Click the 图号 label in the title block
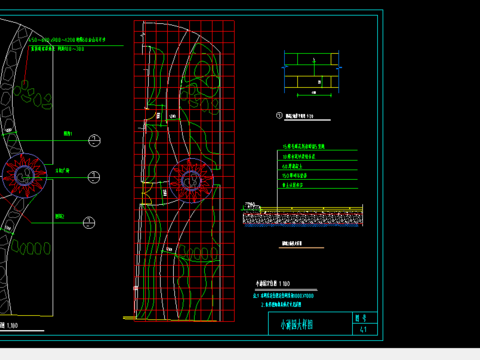This screenshot has width=480, height=360. coord(360,318)
